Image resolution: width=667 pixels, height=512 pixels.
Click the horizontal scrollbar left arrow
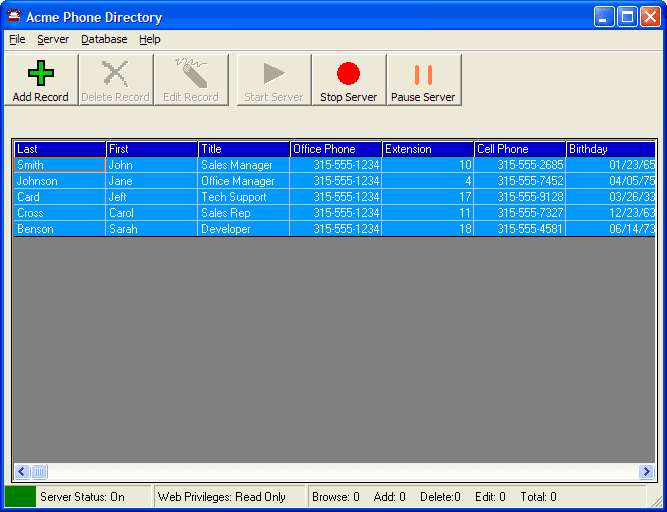pyautogui.click(x=22, y=471)
